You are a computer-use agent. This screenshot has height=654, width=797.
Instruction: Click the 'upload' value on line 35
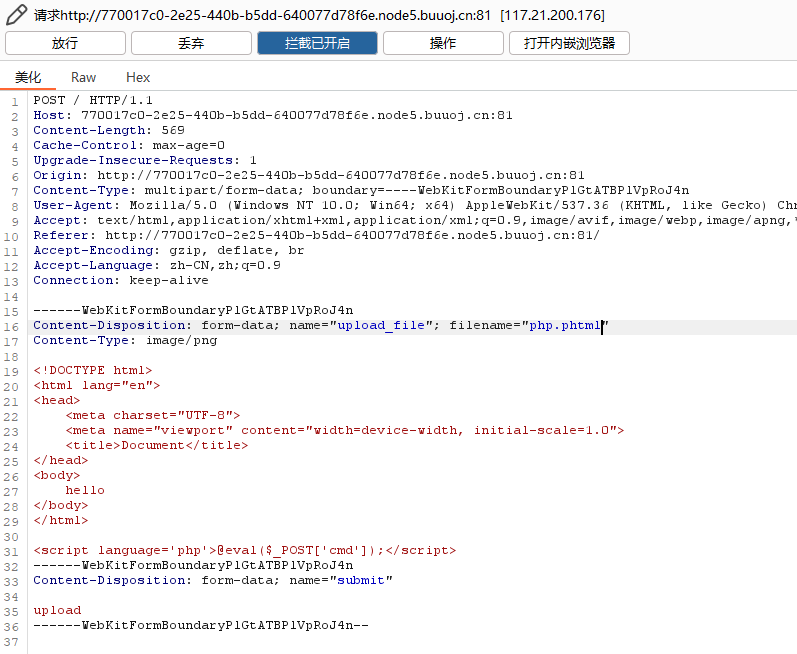(x=57, y=610)
